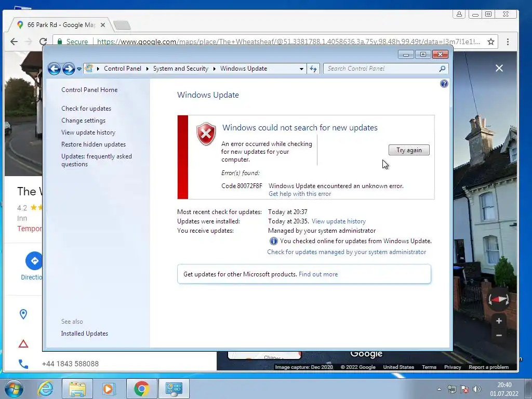Screen dimensions: 532x399
Task: Open Chrome three-dot menu
Action: (x=508, y=42)
